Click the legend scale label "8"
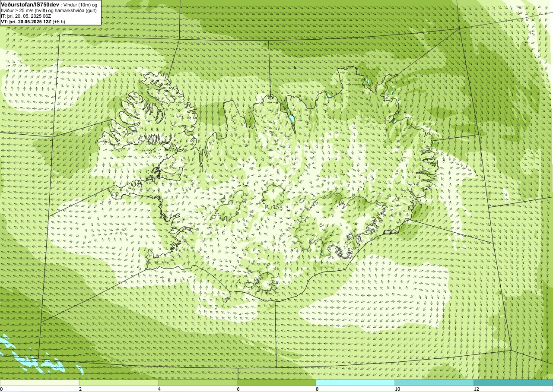The width and height of the screenshot is (553, 392). point(317,389)
